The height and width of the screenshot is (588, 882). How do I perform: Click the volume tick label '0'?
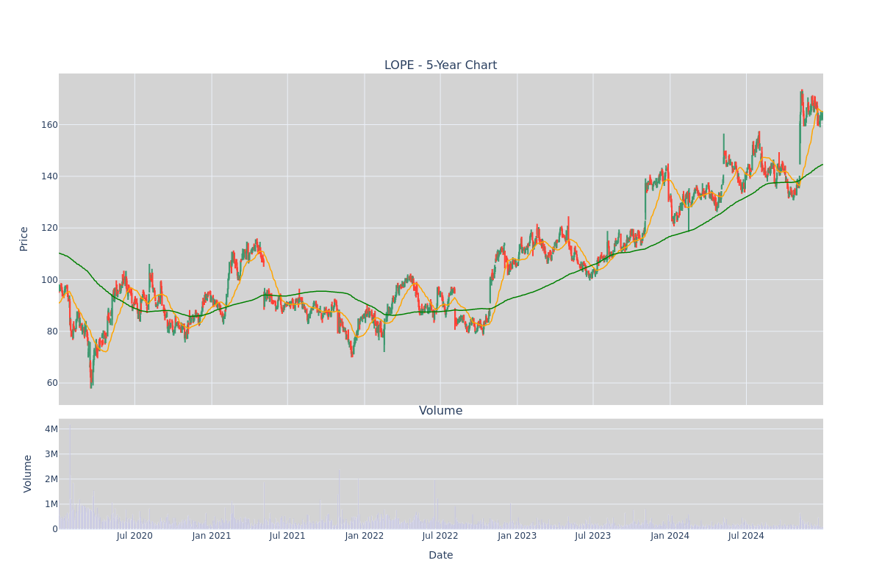point(55,529)
